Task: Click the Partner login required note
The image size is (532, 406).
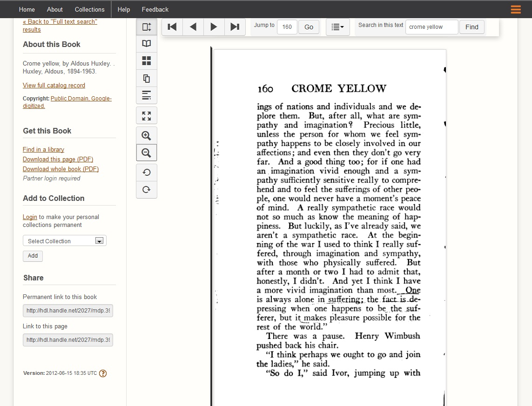Action: coord(52,178)
